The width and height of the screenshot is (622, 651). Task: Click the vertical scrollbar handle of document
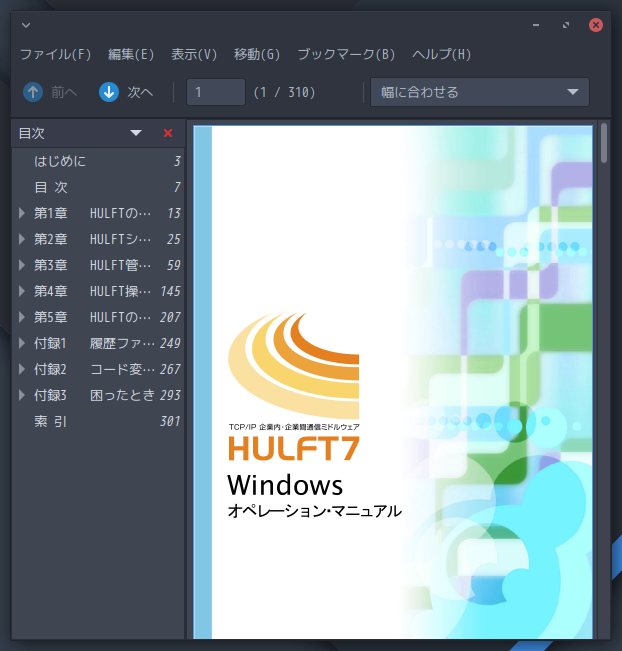[x=604, y=143]
